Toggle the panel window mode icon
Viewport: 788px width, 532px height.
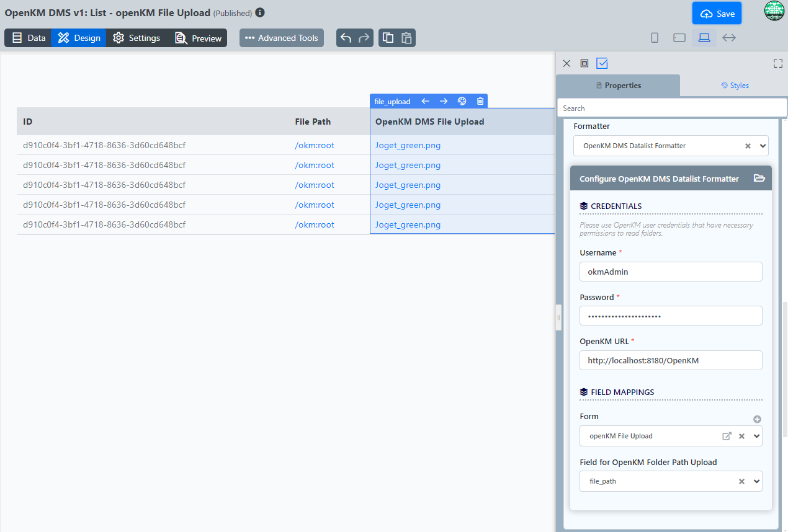pyautogui.click(x=584, y=63)
